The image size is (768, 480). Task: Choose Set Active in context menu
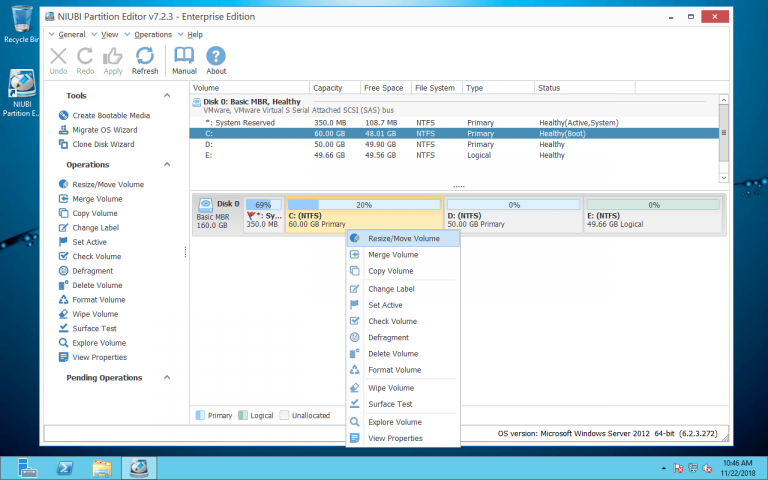coord(403,305)
